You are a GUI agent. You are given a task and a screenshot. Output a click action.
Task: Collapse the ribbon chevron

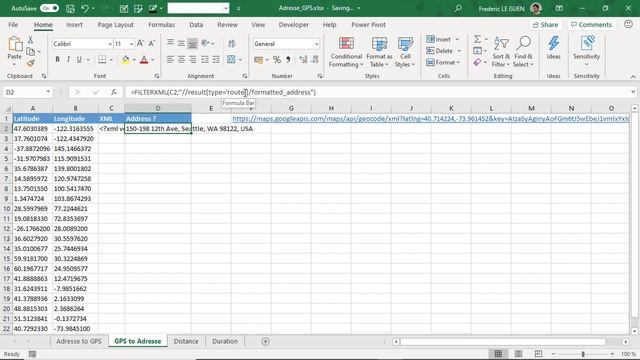tap(633, 76)
